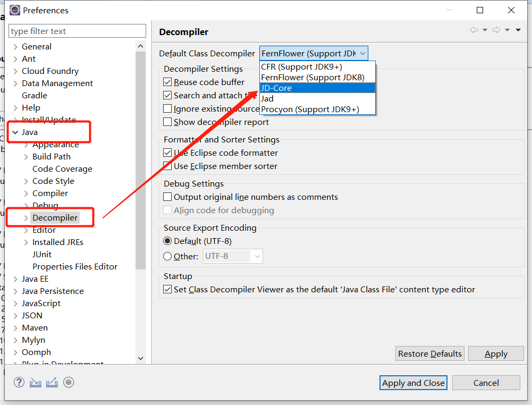Enable Ignore existing source checkbox

point(167,108)
